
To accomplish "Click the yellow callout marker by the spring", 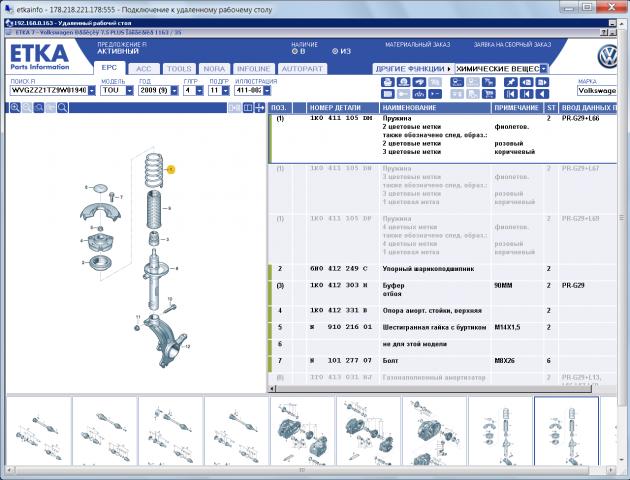I will pos(171,170).
